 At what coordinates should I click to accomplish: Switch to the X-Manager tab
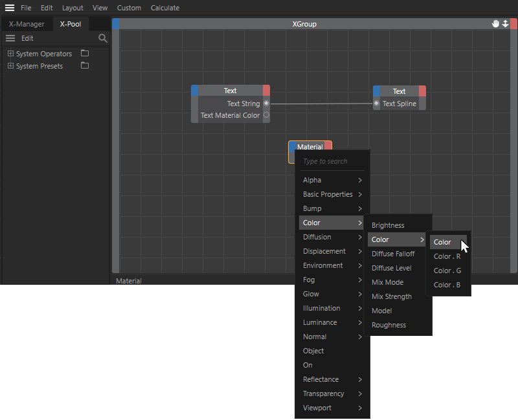(27, 23)
